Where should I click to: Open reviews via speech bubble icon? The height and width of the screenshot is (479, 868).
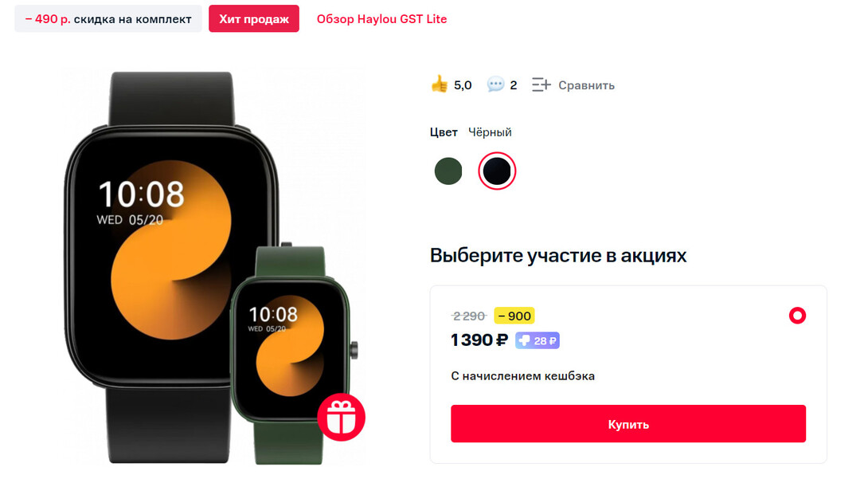click(x=495, y=84)
